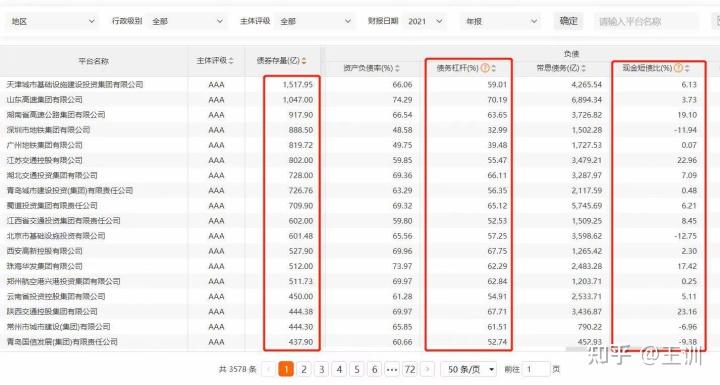This screenshot has height=385, width=720.
Task: Go to page 3
Action: click(321, 369)
